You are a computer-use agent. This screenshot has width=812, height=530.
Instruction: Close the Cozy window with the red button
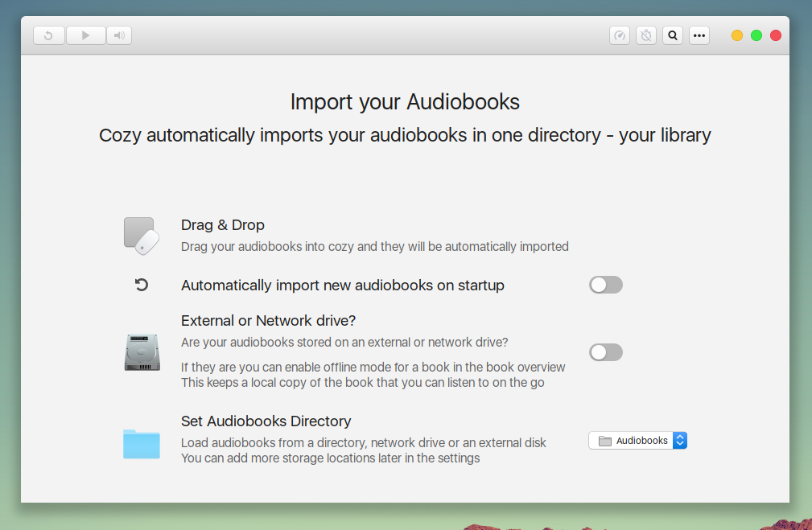(776, 35)
